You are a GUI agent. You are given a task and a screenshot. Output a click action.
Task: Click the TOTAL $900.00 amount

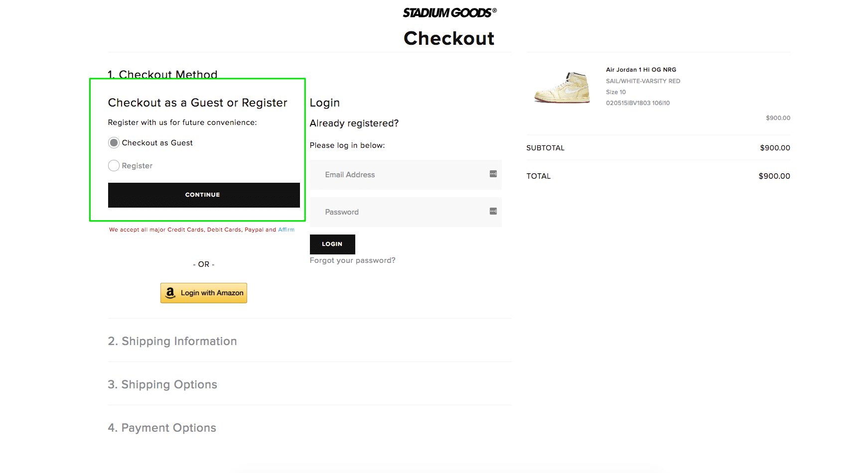[x=774, y=176]
